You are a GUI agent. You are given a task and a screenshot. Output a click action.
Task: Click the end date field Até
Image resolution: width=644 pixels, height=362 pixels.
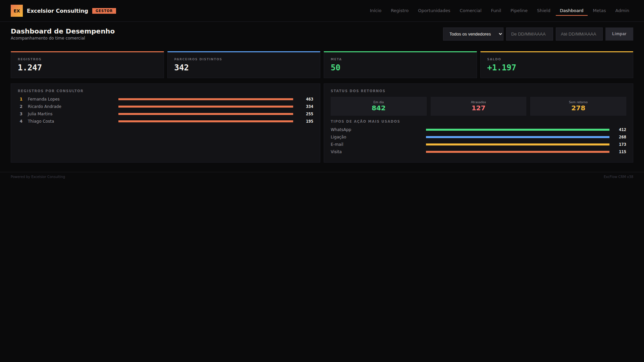click(579, 34)
